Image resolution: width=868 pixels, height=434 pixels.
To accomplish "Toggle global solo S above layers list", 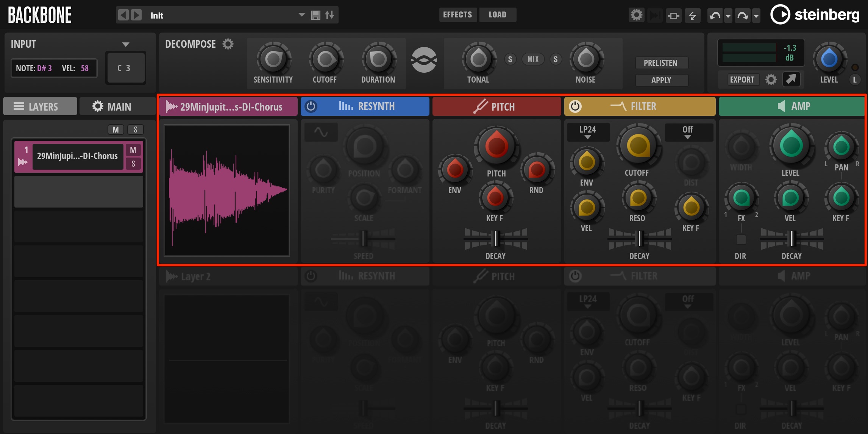I will point(136,130).
